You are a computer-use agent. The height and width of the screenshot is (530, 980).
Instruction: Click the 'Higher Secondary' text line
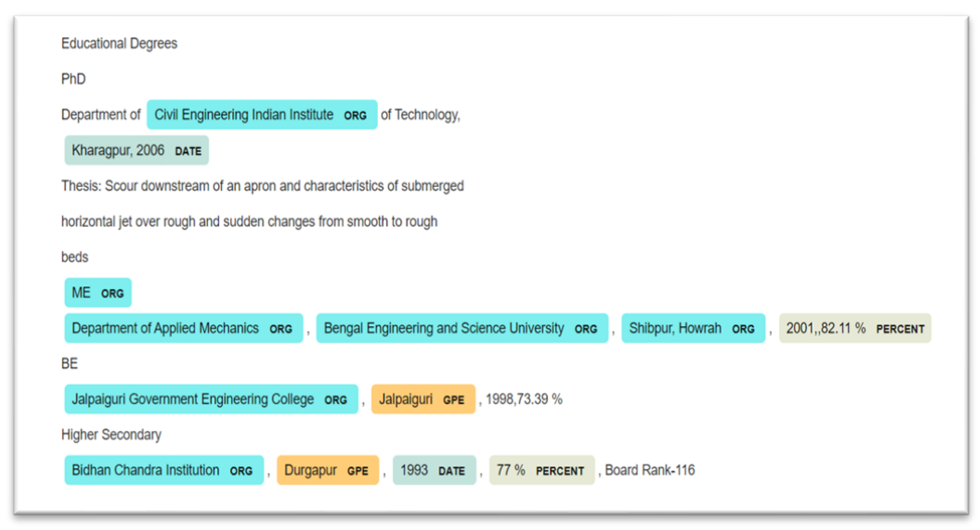pyautogui.click(x=111, y=434)
